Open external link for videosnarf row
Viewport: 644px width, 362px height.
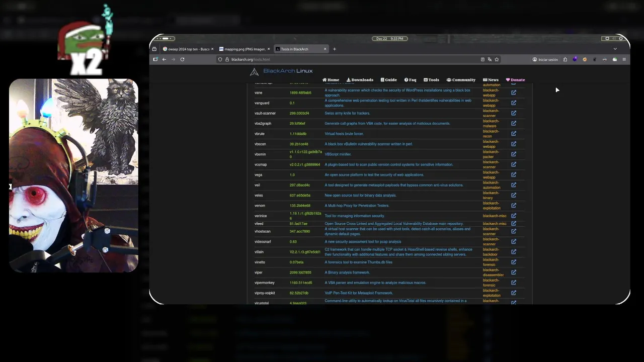click(x=514, y=242)
